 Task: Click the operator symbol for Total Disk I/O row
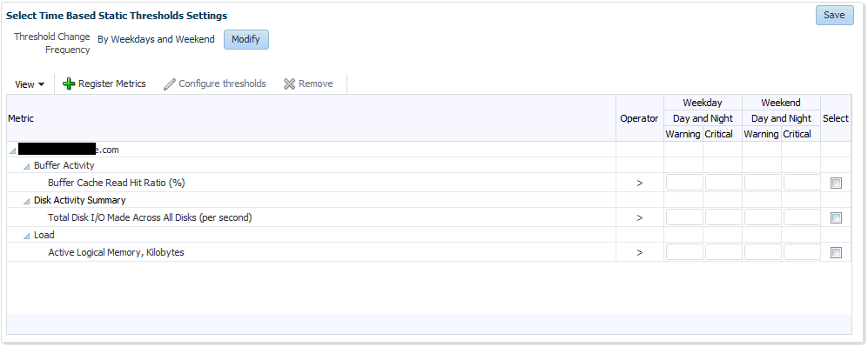(639, 218)
